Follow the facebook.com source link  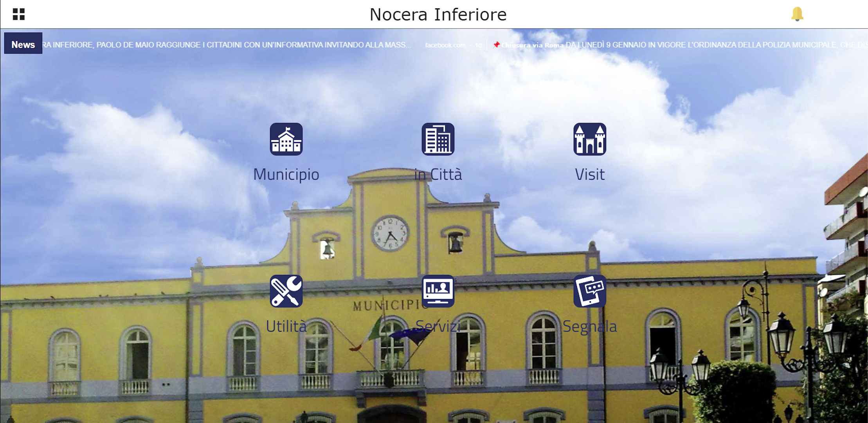445,45
